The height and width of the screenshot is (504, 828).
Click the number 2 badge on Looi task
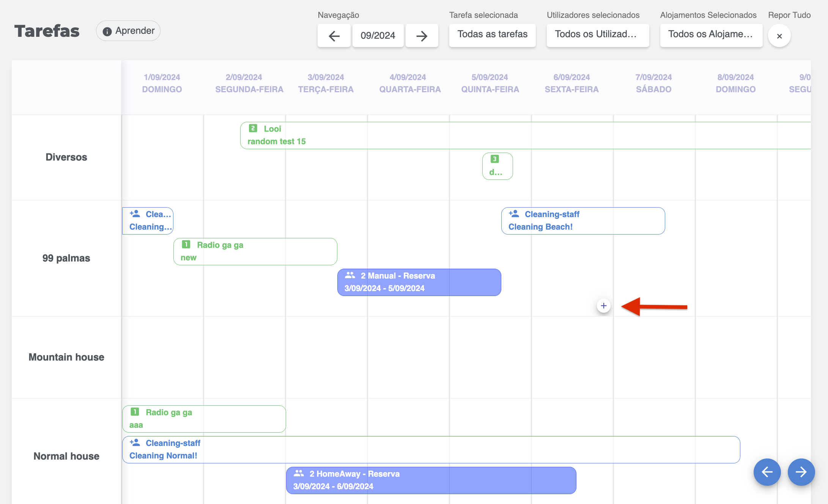click(x=253, y=128)
